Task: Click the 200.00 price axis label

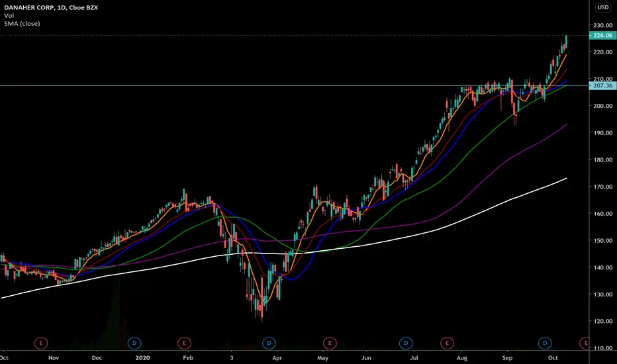Action: click(603, 106)
